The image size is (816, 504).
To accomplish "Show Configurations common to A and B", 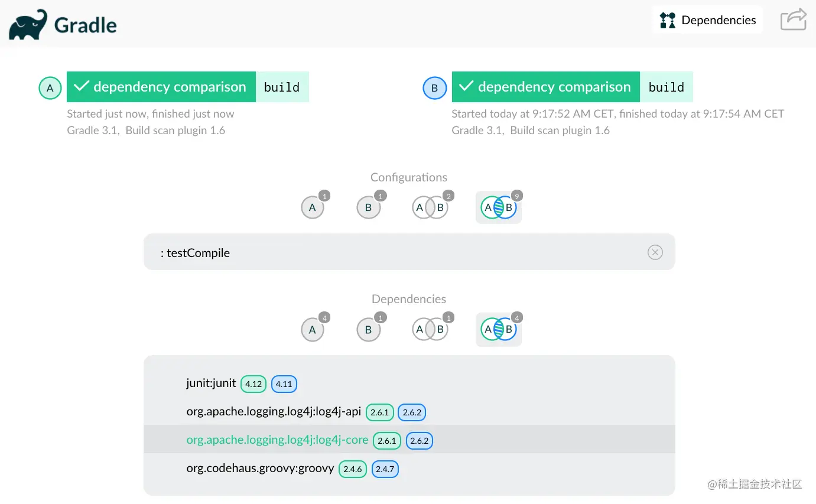I will [430, 208].
